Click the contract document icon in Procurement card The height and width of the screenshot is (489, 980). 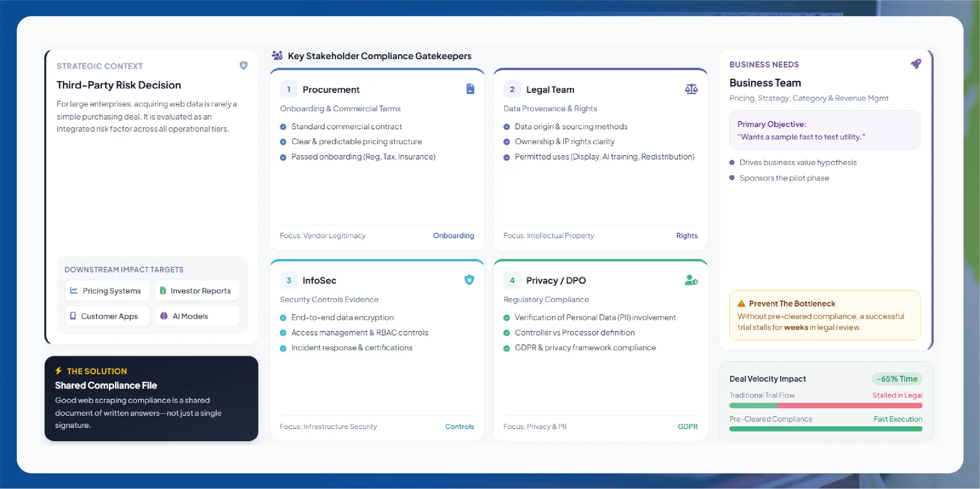470,89
